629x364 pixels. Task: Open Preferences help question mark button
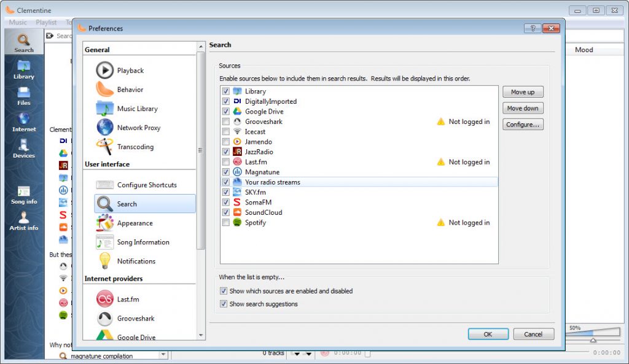[533, 28]
